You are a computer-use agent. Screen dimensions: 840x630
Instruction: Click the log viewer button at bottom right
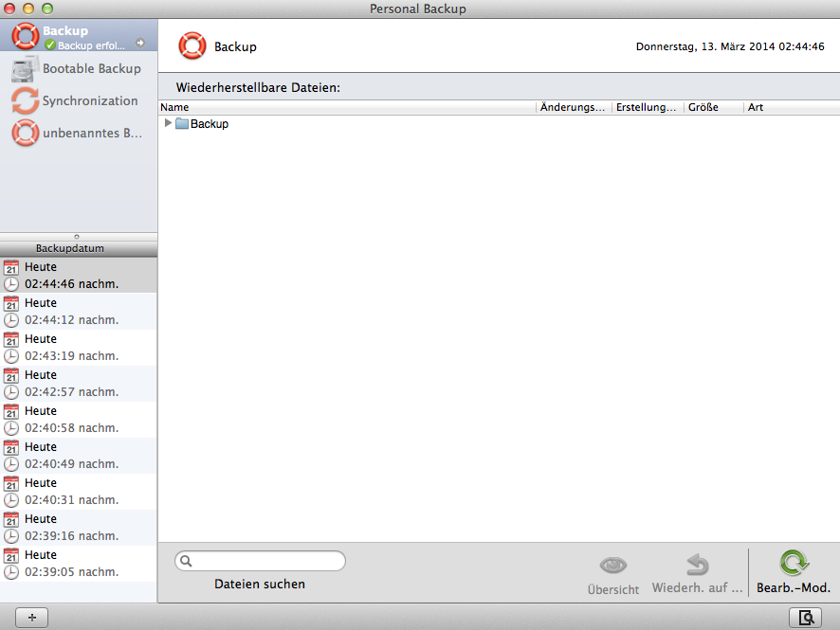click(805, 618)
